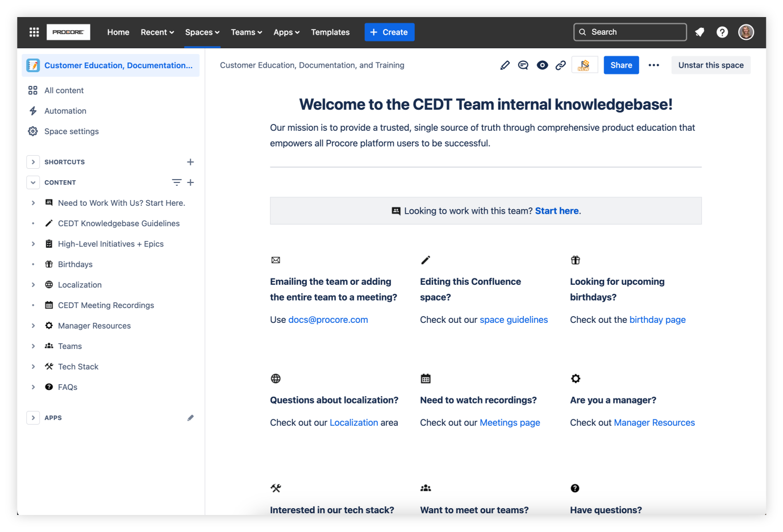Screen dimensions: 783x532
Task: Click the NEW feature badge icon
Action: tap(585, 65)
